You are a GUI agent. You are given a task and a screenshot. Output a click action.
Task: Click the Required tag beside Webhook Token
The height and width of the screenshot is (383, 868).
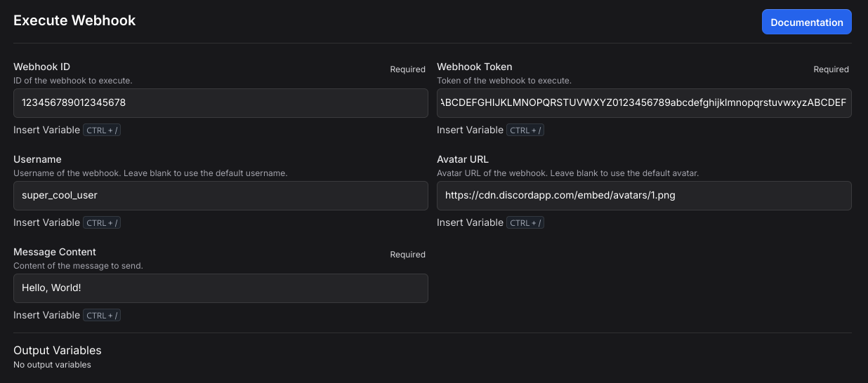click(x=831, y=69)
